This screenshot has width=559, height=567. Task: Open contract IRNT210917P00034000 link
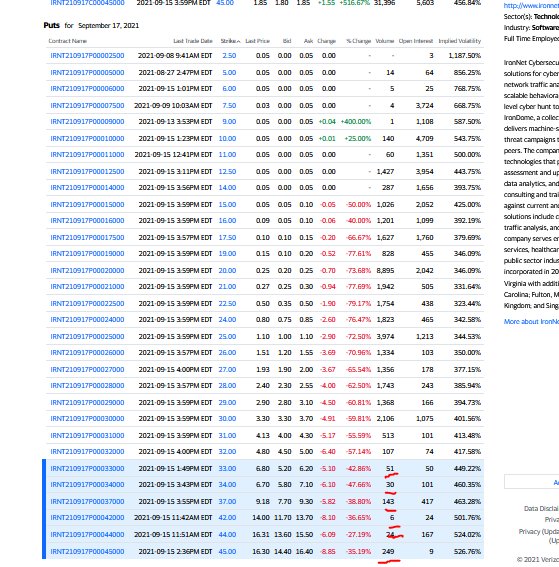pos(87,485)
